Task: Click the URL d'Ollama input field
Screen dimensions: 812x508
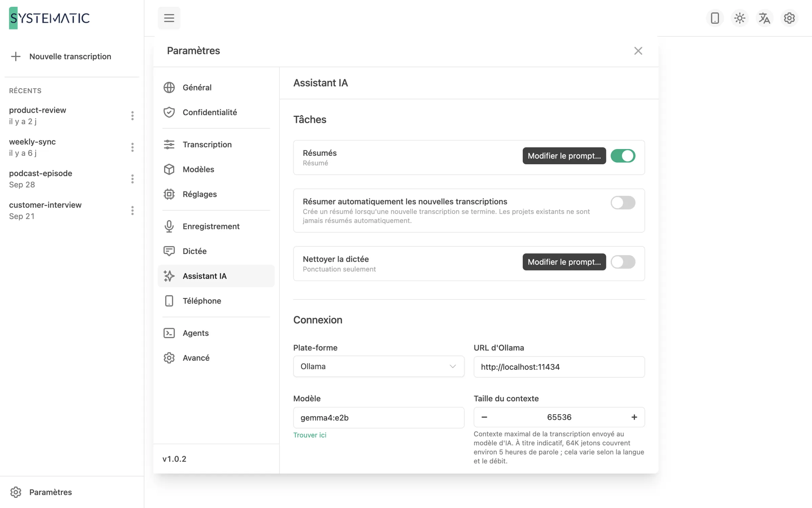Action: [x=559, y=367]
